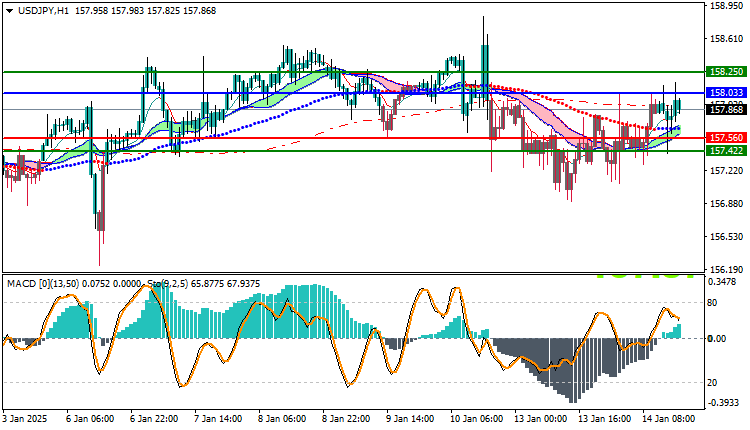Click the 156.530 price scale value
Image resolution: width=750 pixels, height=430 pixels.
(x=727, y=237)
